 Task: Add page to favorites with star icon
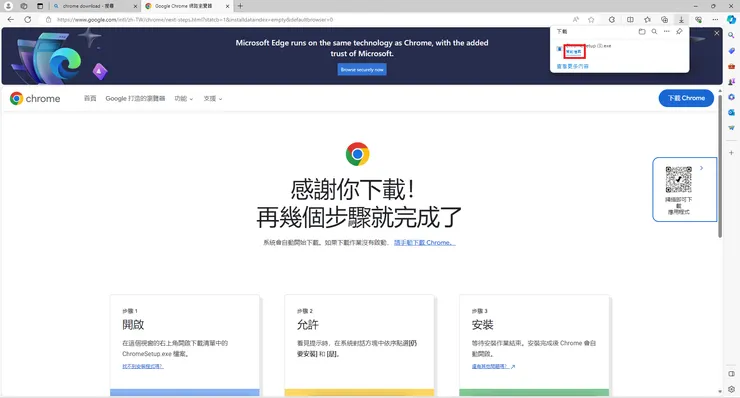591,19
